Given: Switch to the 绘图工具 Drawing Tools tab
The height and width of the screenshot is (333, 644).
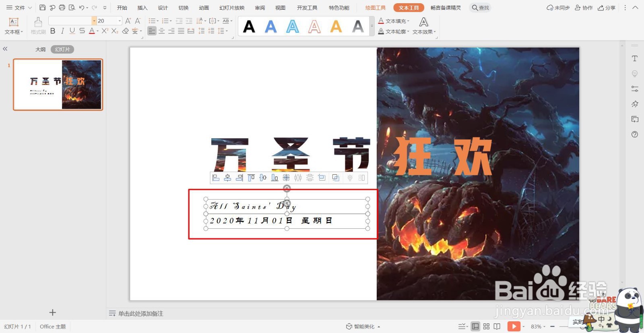Looking at the screenshot, I should (x=376, y=8).
